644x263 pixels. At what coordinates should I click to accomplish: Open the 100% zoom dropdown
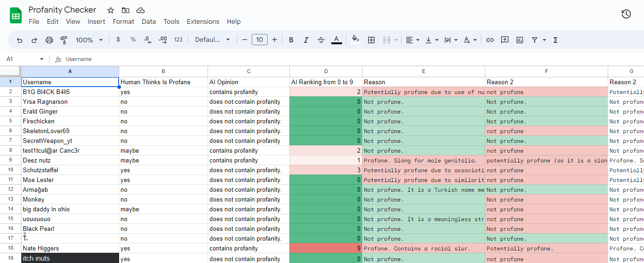click(89, 40)
